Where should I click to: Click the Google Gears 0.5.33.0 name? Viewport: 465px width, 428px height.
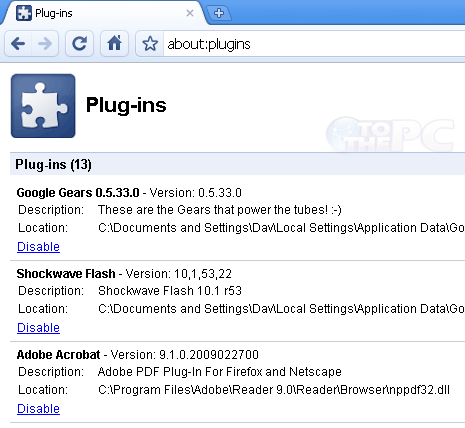coord(78,193)
